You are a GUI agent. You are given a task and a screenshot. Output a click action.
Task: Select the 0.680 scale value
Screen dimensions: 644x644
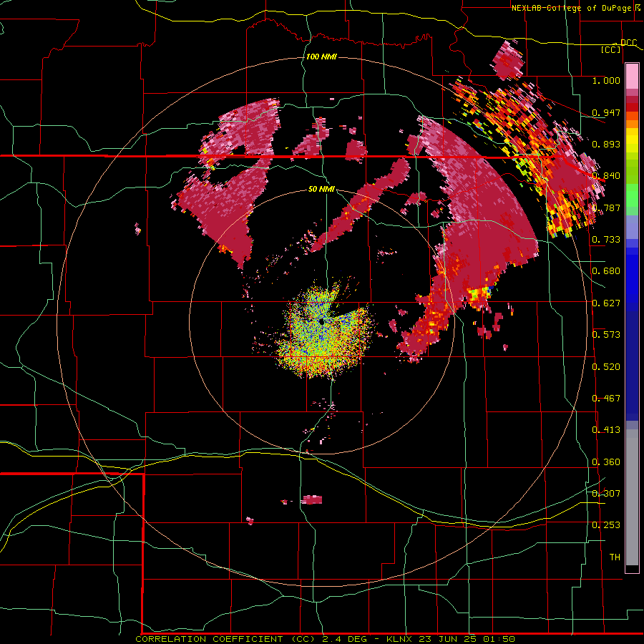tap(606, 271)
